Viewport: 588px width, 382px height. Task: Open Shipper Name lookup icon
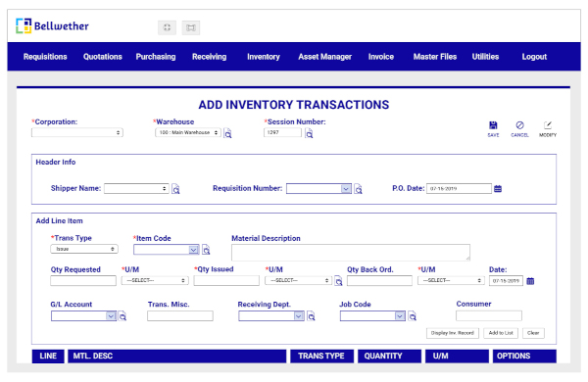(175, 189)
